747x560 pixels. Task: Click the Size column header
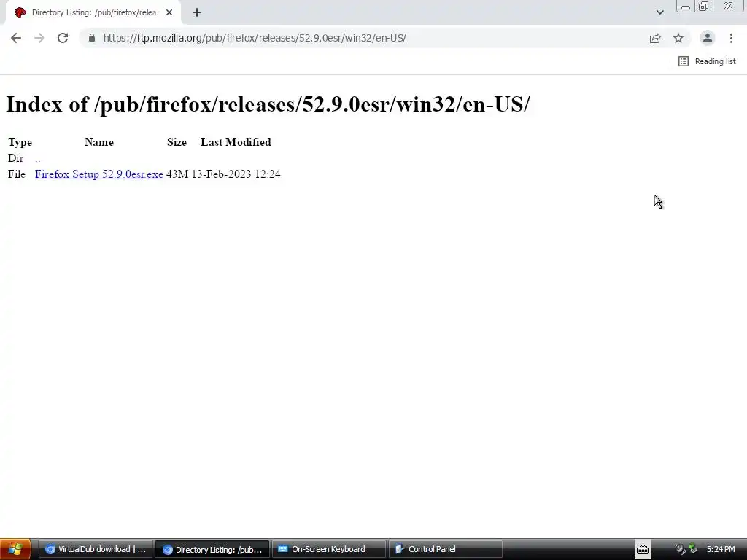coord(177,142)
